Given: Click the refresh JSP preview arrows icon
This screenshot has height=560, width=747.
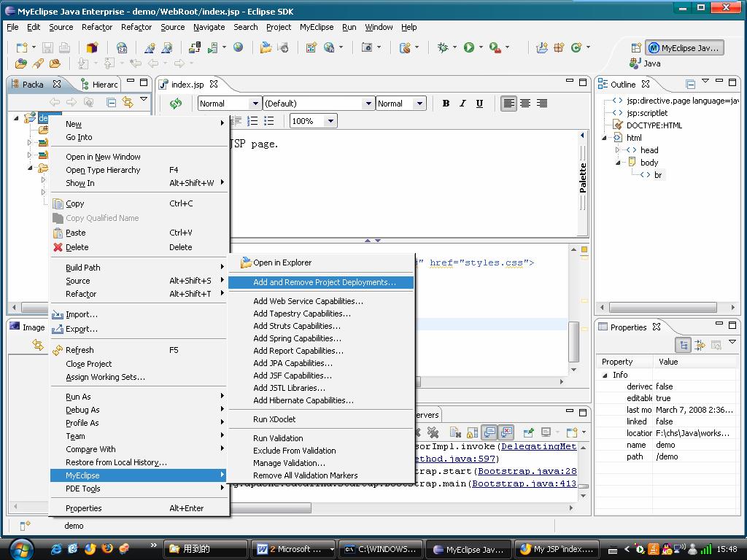Looking at the screenshot, I should point(175,104).
